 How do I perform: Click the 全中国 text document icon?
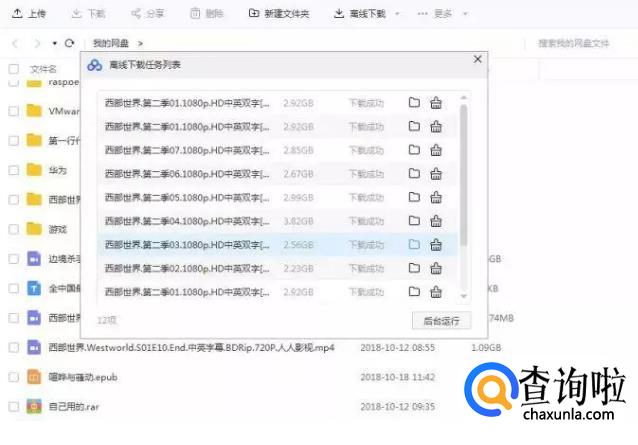point(34,288)
